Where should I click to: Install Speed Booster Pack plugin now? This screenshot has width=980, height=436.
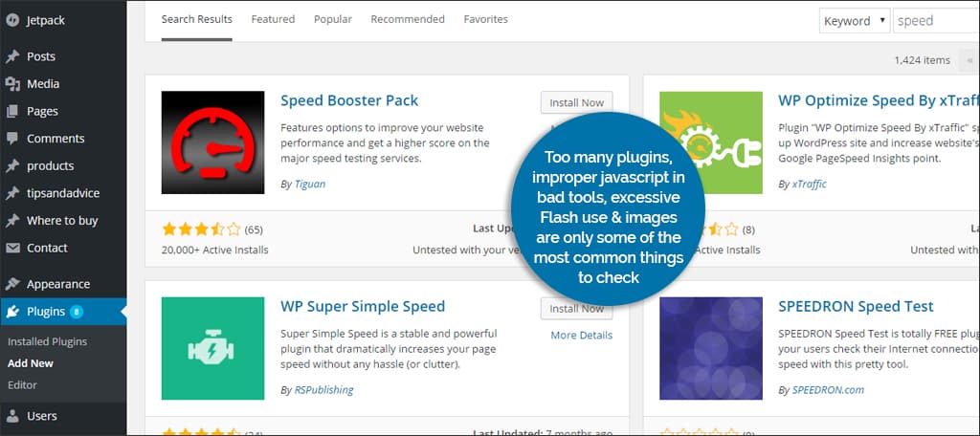pos(576,102)
